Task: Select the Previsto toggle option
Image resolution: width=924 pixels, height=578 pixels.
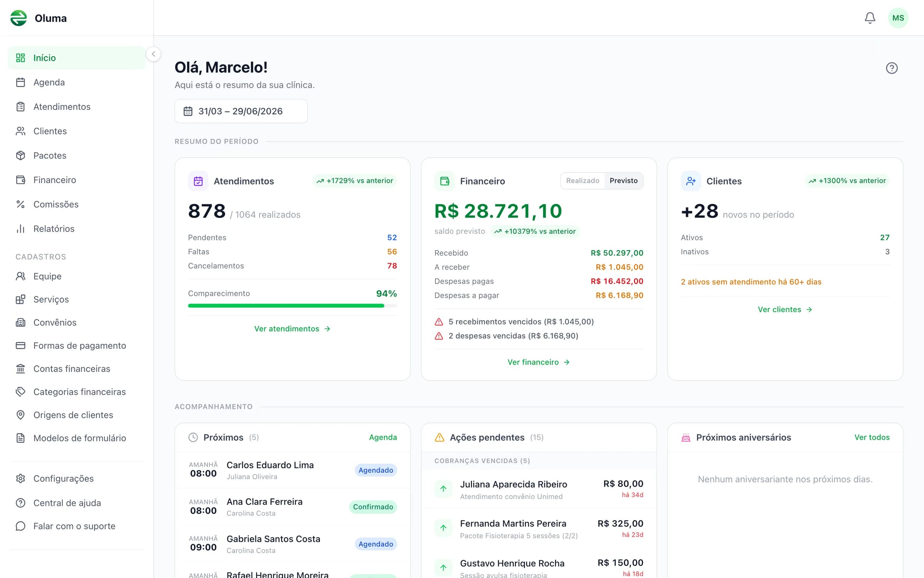Action: click(623, 181)
